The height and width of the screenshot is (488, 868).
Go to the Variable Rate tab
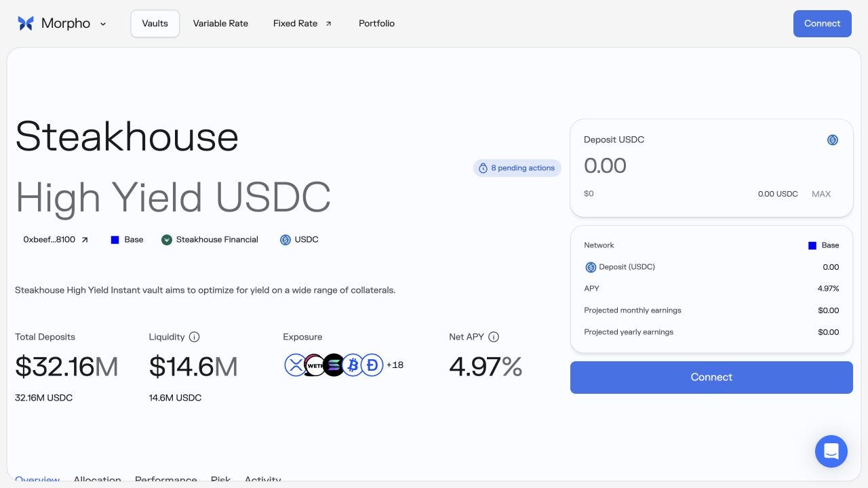[220, 23]
